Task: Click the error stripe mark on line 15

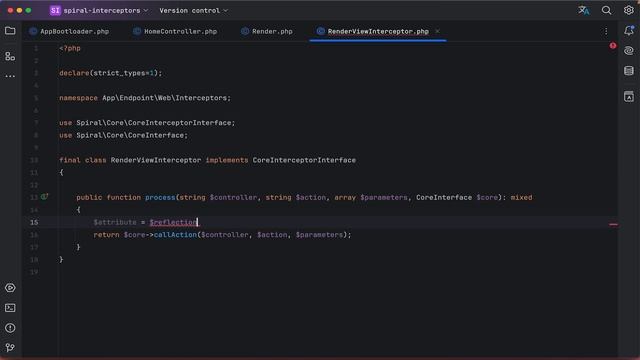Action: click(613, 224)
